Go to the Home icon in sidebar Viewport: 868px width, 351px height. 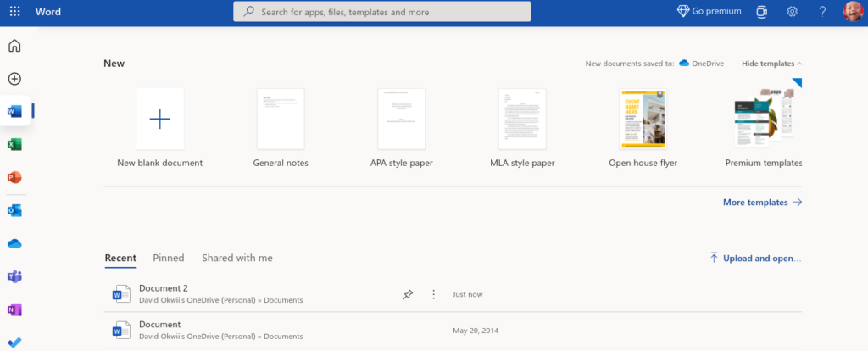point(14,46)
